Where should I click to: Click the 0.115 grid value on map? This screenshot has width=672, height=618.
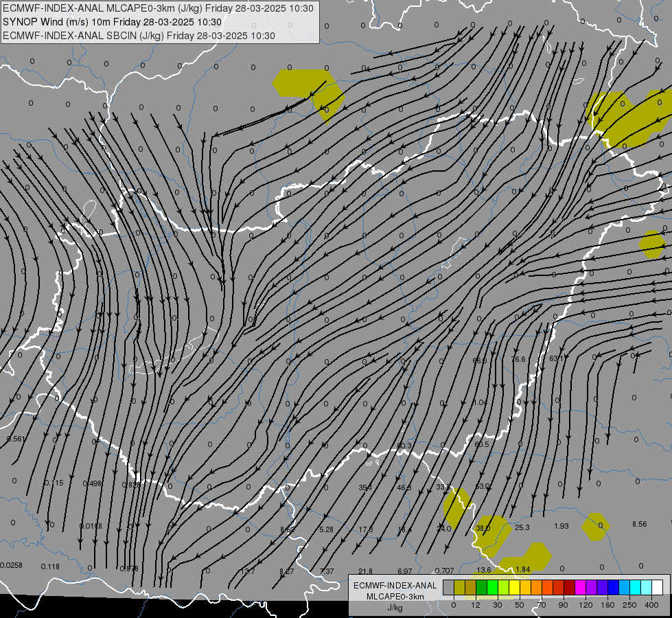[x=54, y=483]
